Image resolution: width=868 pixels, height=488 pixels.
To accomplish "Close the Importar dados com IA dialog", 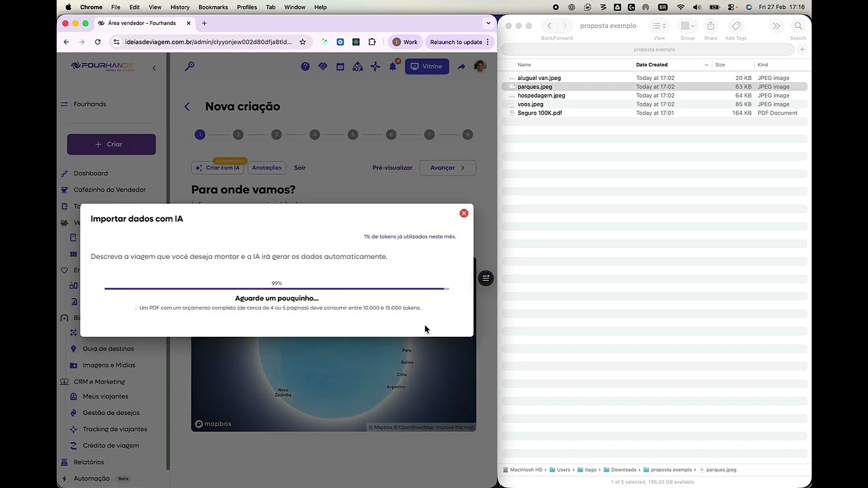I will tap(464, 213).
